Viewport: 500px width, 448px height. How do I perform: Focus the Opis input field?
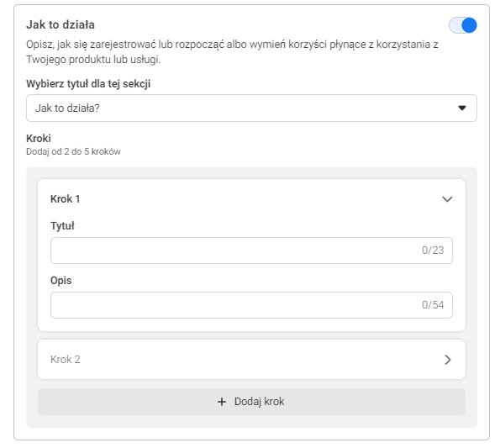pyautogui.click(x=251, y=305)
